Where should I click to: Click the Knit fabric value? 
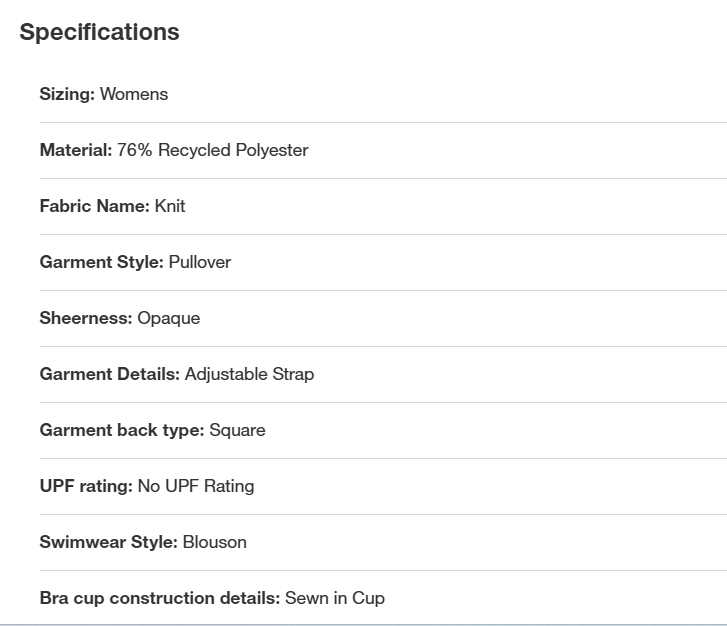pyautogui.click(x=170, y=206)
